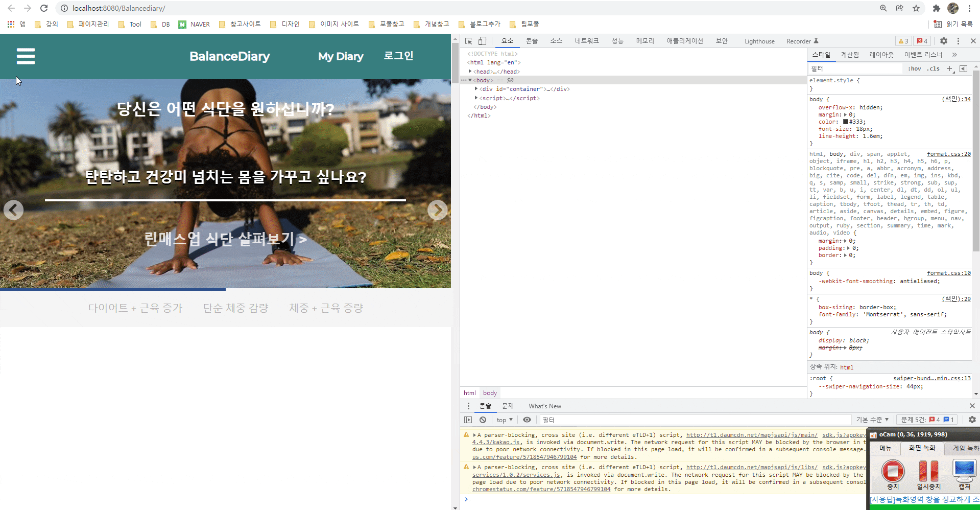Open the console context dropdown top
This screenshot has width=980, height=510.
point(505,420)
